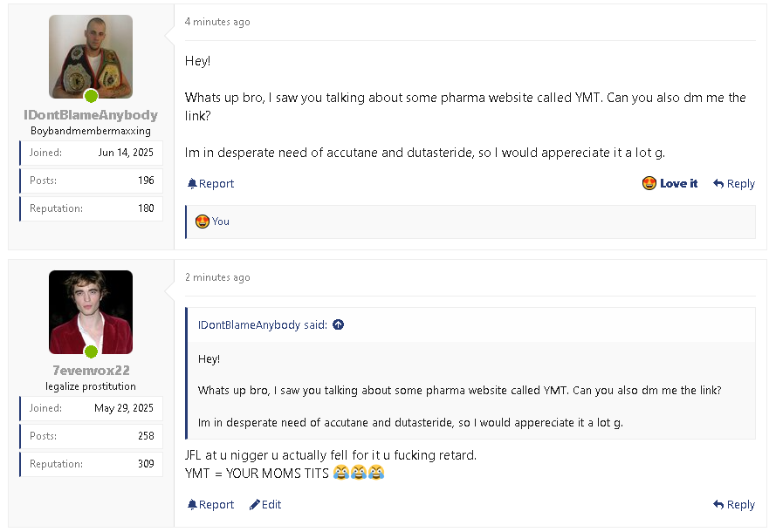This screenshot has height=532, width=776.
Task: Open the 7evenvox22 username profile link
Action: click(91, 371)
